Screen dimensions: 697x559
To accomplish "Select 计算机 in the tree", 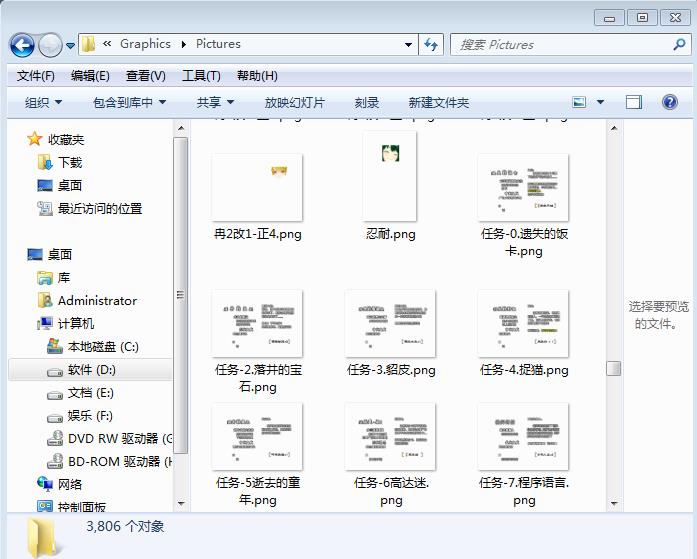I will click(x=76, y=323).
